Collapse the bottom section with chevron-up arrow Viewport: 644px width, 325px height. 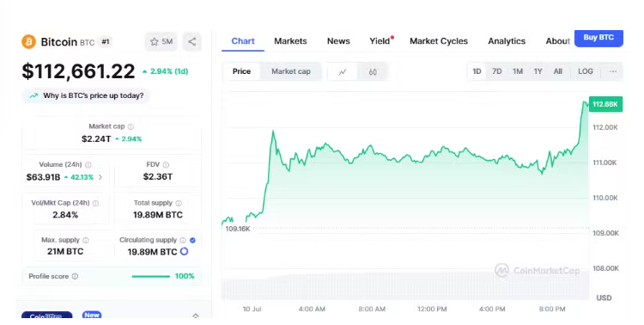pos(196,316)
